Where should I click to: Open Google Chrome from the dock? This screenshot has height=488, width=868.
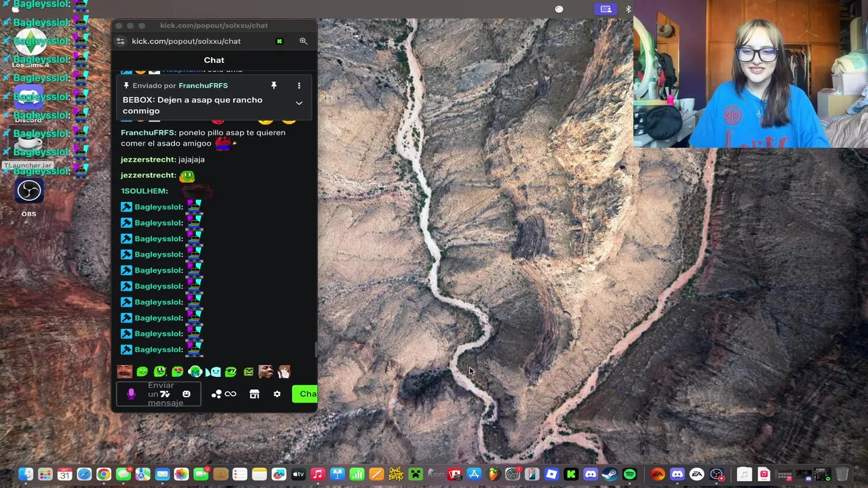point(104,474)
